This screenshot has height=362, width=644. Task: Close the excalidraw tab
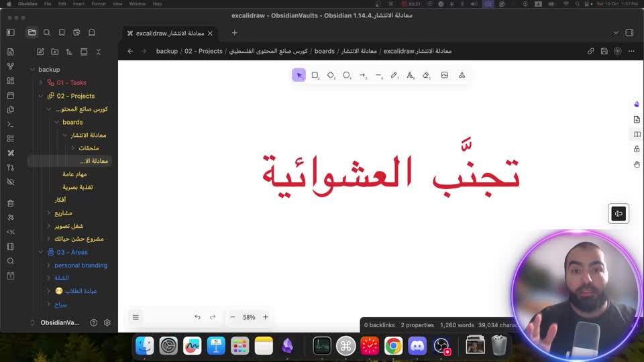[x=210, y=34]
